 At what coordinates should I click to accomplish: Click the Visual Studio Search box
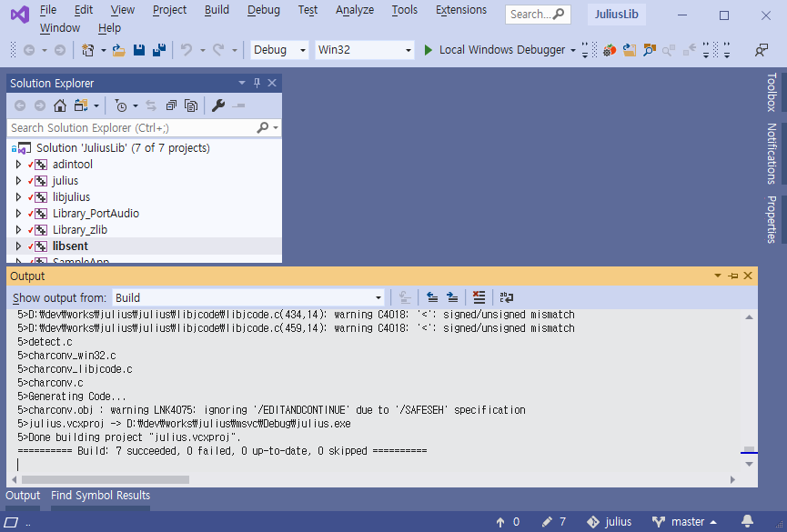[x=538, y=14]
